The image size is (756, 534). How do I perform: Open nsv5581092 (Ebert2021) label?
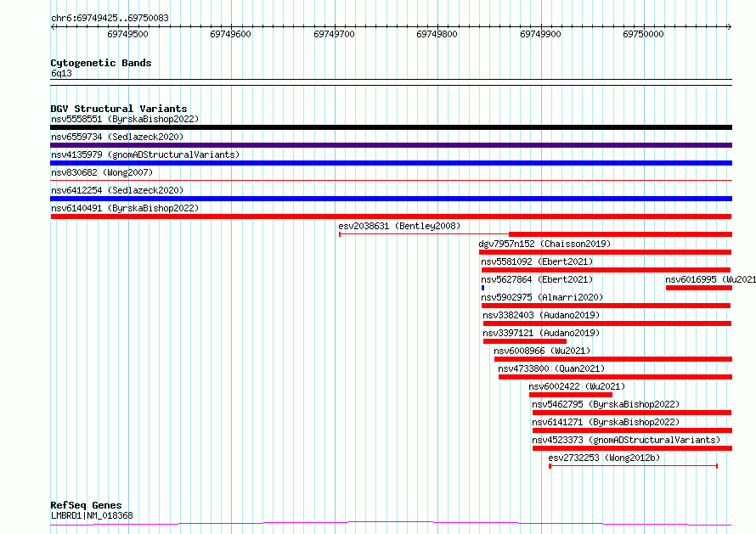tap(537, 261)
